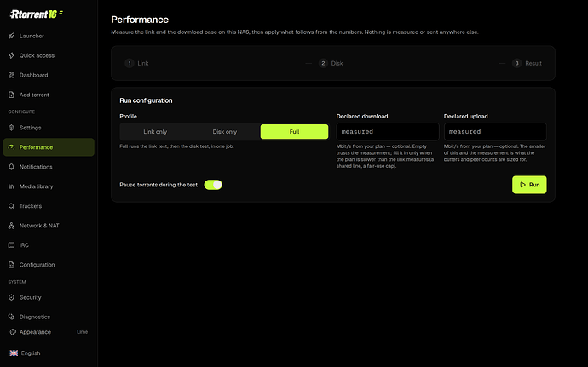
Task: Open Trackers in the sidebar
Action: (49, 206)
